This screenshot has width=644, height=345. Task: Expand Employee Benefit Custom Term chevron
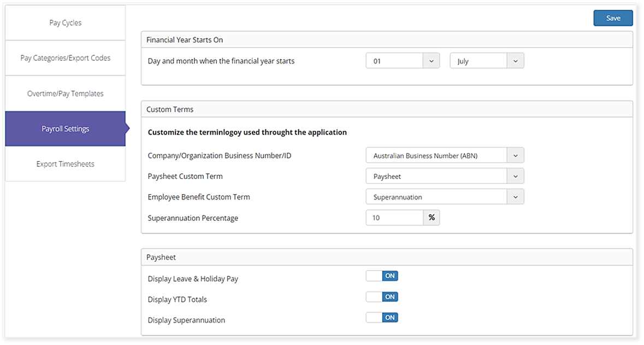515,197
